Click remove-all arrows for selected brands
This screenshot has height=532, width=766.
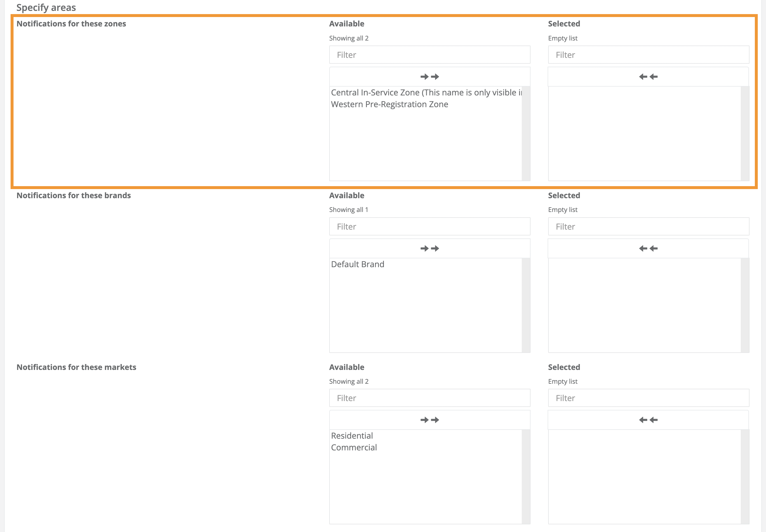648,248
